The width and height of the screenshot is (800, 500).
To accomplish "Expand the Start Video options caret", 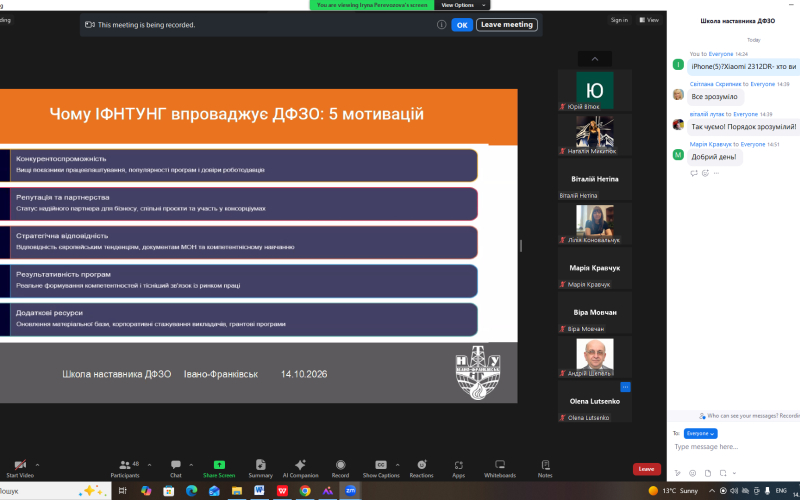I will click(37, 465).
